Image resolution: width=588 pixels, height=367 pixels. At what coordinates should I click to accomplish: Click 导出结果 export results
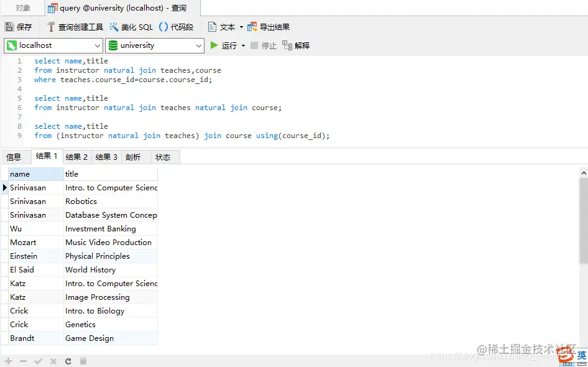[269, 27]
